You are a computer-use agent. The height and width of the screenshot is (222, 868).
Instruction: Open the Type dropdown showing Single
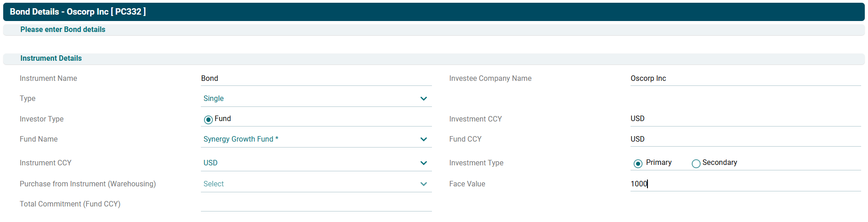[x=316, y=99]
